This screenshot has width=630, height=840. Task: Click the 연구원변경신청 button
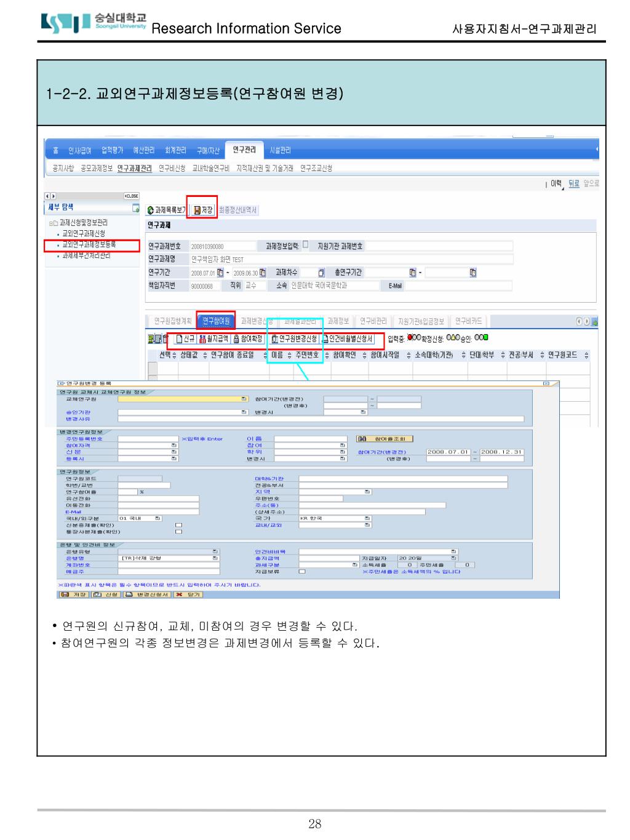click(294, 338)
